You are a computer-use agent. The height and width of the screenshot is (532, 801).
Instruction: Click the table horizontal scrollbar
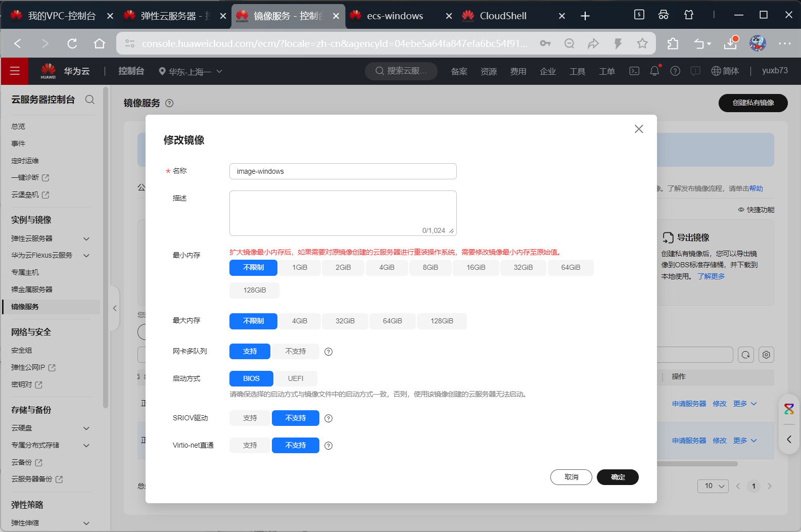click(697, 463)
